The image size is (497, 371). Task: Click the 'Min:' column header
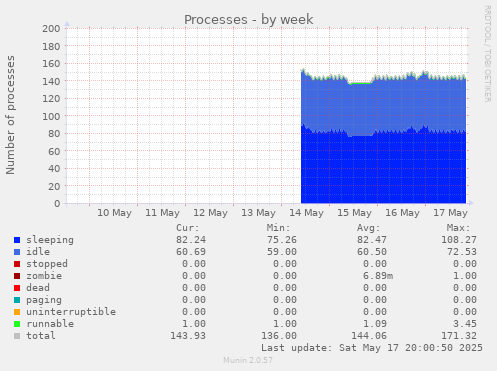click(278, 228)
